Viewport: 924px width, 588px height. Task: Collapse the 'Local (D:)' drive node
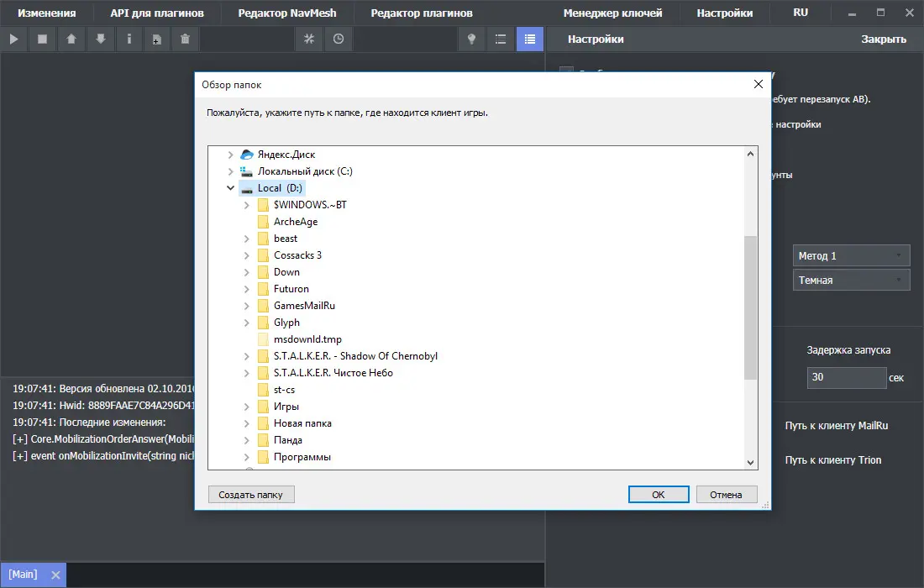coord(231,188)
